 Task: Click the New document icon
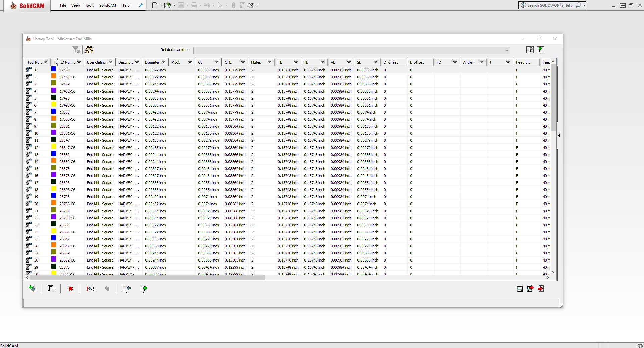155,5
